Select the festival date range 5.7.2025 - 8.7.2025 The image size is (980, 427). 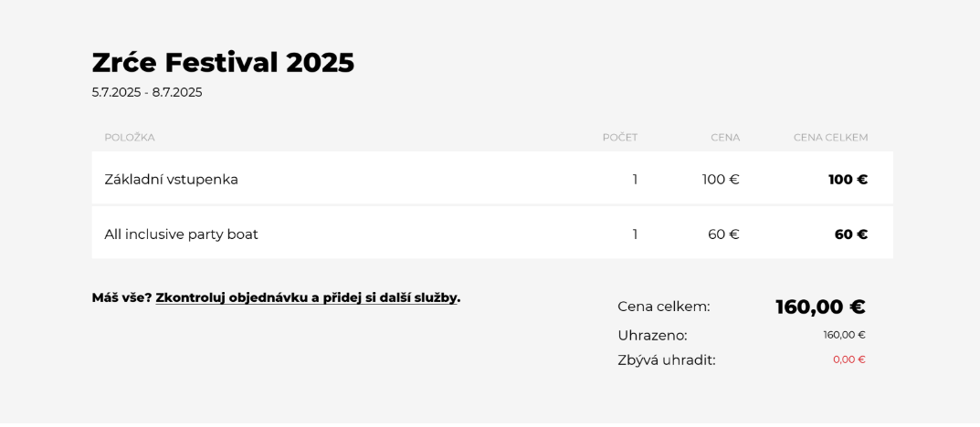point(147,92)
